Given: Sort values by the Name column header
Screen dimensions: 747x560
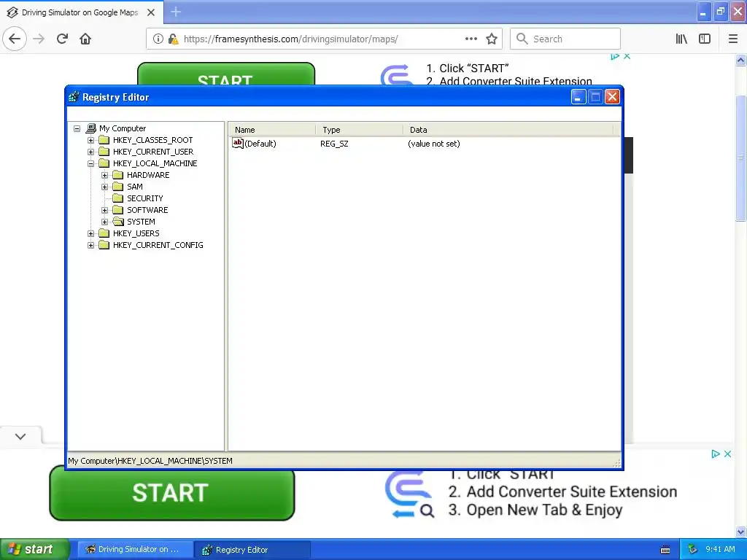Looking at the screenshot, I should point(272,130).
